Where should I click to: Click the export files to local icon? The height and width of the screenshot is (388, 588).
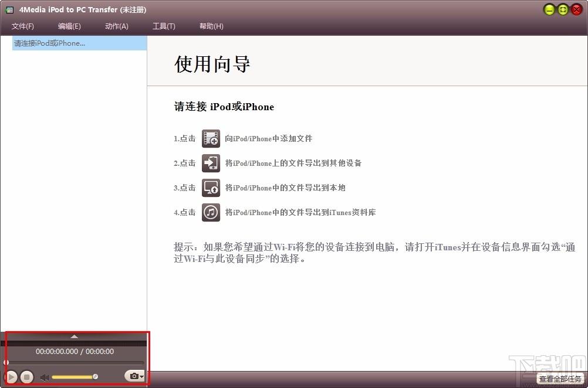coord(211,188)
